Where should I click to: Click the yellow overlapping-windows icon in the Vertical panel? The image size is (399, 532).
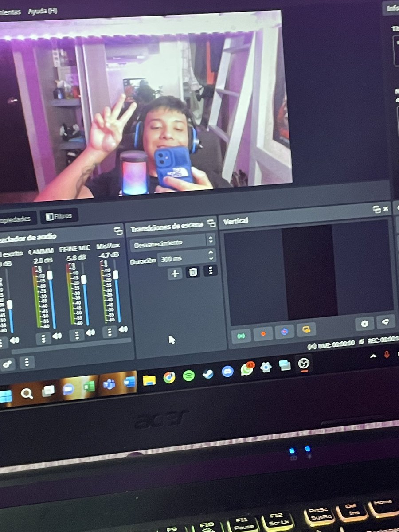306,329
